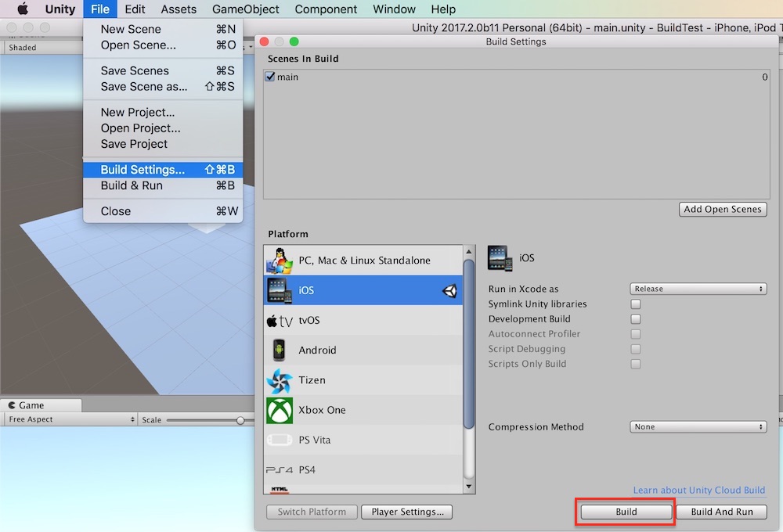
Task: Select the tvOS platform row
Action: coord(363,321)
